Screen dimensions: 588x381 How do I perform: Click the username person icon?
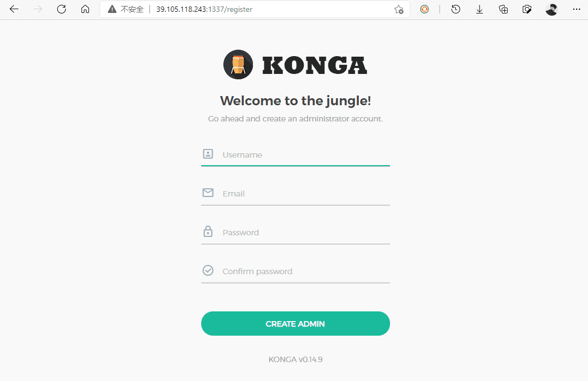(x=208, y=154)
